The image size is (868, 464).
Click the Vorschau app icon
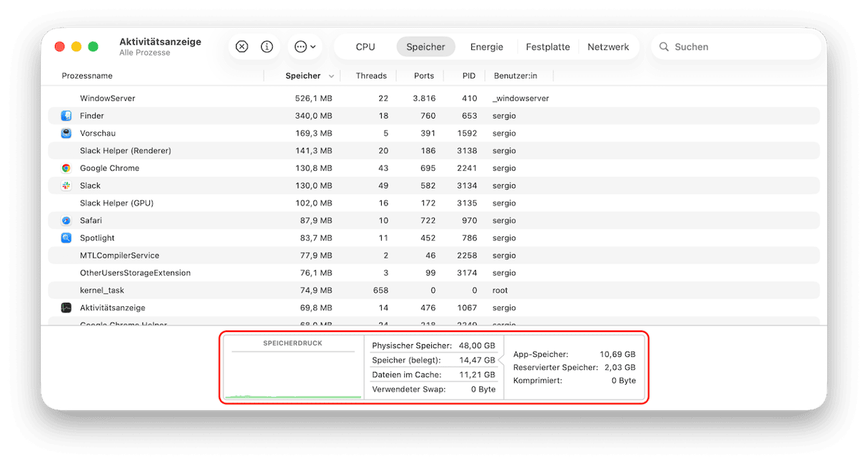66,133
